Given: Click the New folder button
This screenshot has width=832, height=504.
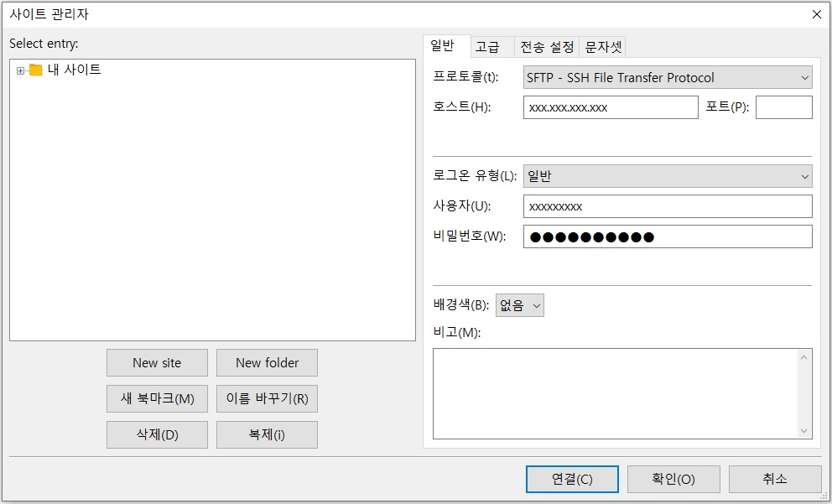Looking at the screenshot, I should (267, 362).
